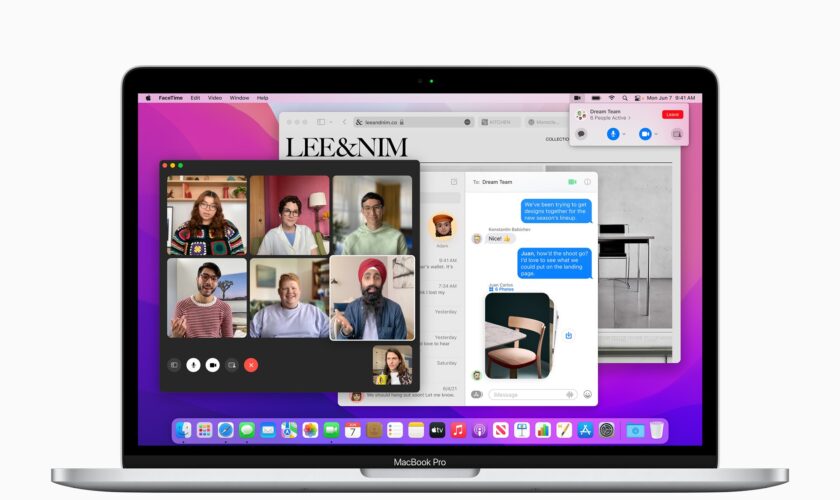Expand 6 People Active chevron

pyautogui.click(x=629, y=118)
